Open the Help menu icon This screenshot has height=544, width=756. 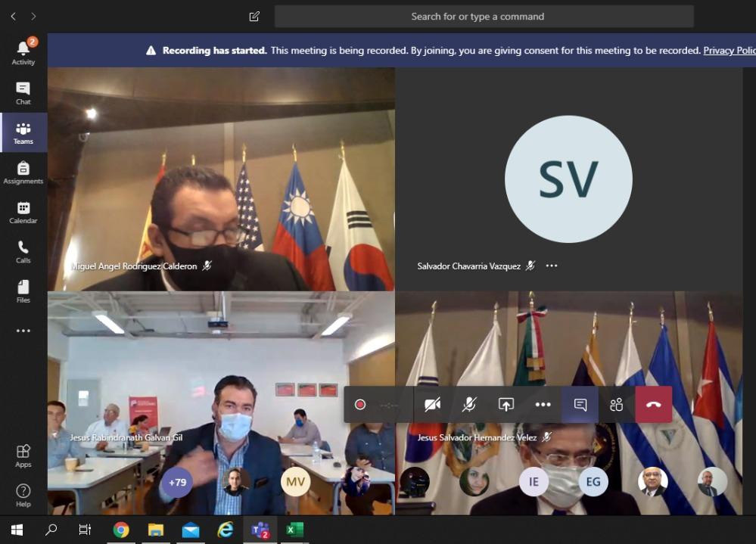(23, 495)
